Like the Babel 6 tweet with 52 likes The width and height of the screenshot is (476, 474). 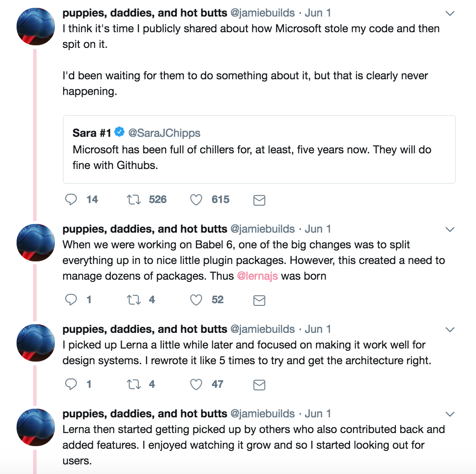click(x=196, y=300)
